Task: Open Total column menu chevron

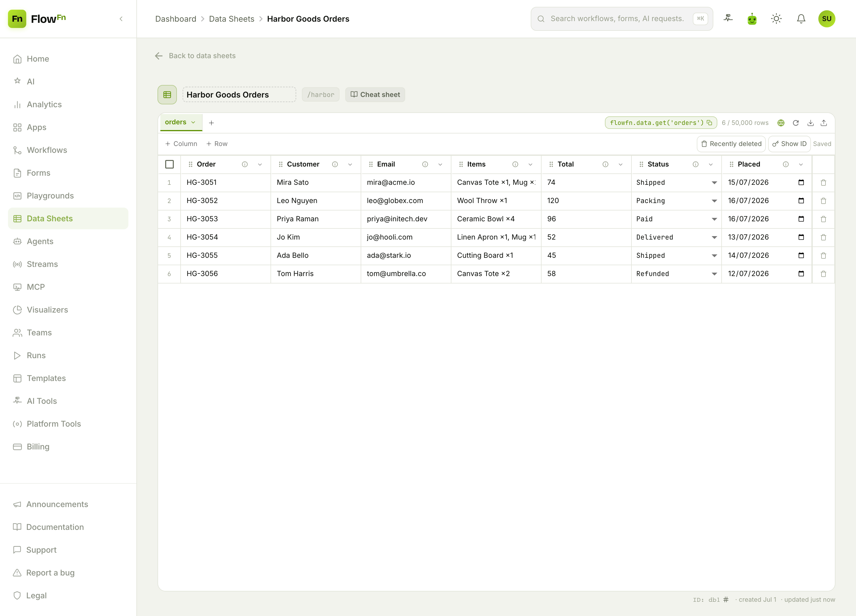Action: (621, 164)
